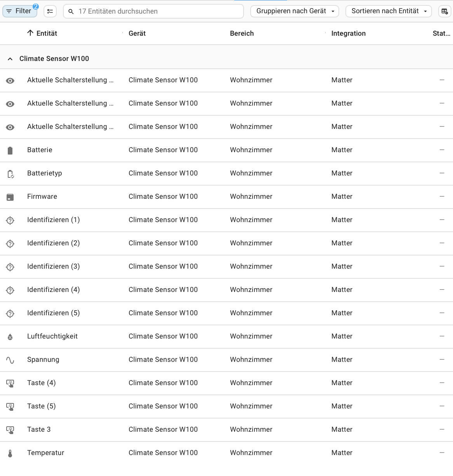The image size is (453, 476).
Task: Click the Luftfeuchtigkeit humidity drop icon
Action: click(x=10, y=337)
